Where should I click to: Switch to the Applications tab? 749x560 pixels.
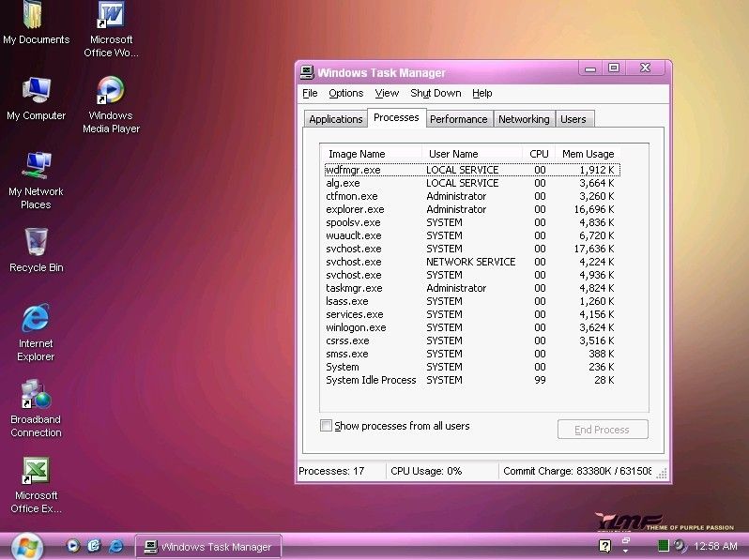[335, 119]
